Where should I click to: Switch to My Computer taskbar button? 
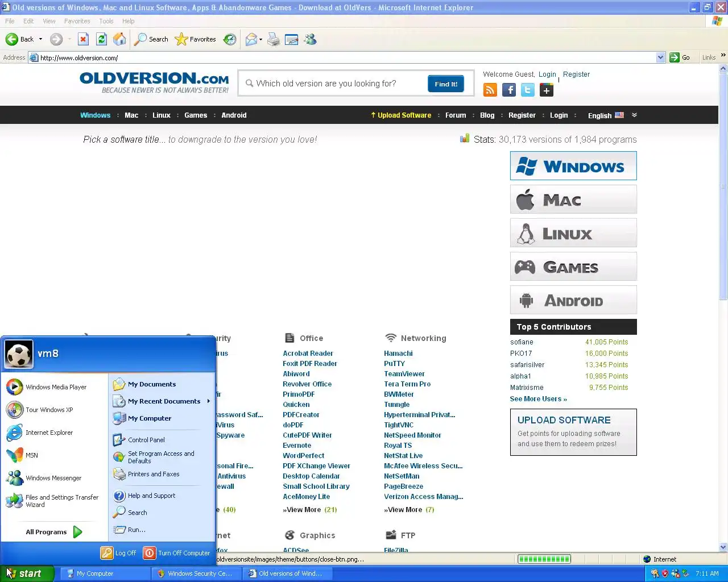(x=105, y=573)
